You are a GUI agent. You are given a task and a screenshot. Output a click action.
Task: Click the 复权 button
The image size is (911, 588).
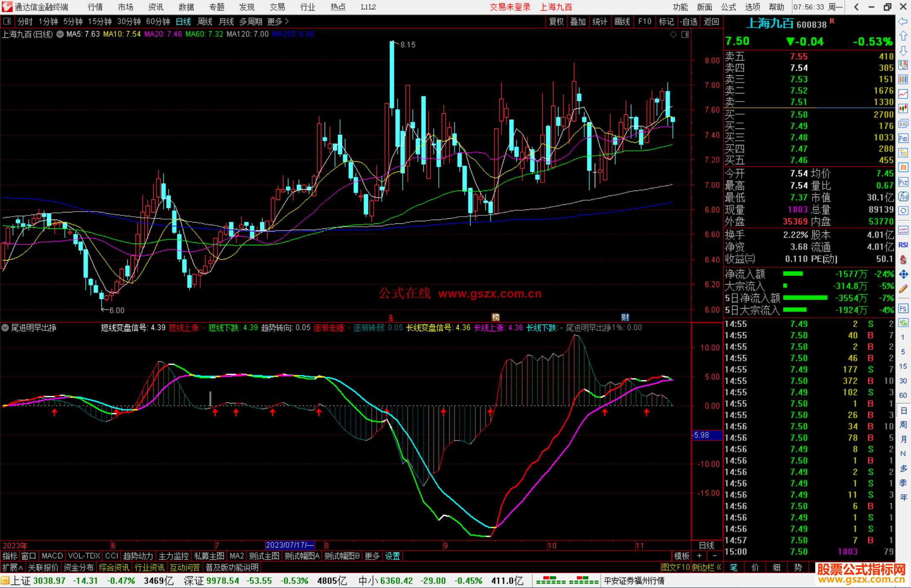click(556, 21)
